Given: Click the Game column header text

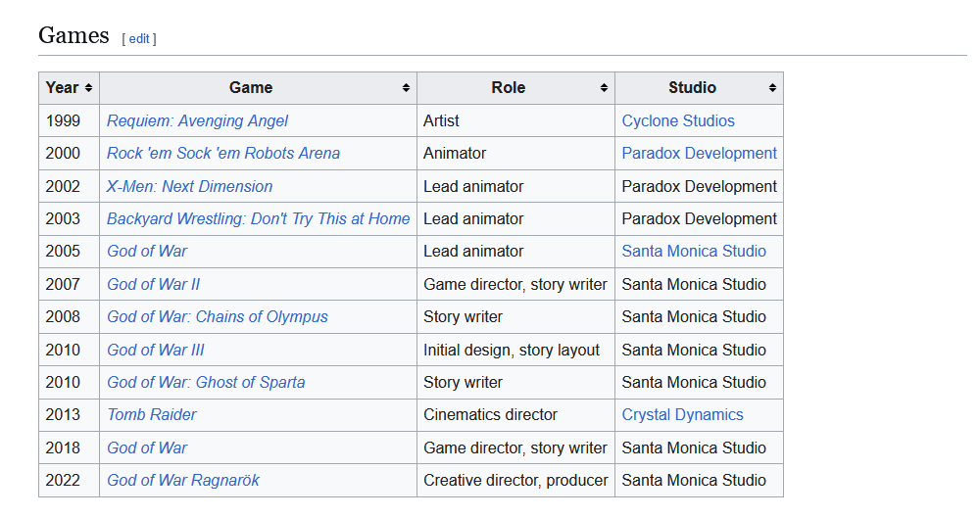Looking at the screenshot, I should [x=251, y=87].
